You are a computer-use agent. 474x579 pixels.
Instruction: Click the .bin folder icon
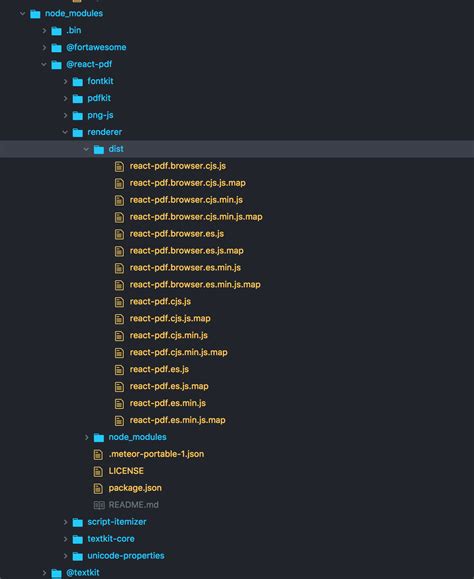[56, 31]
